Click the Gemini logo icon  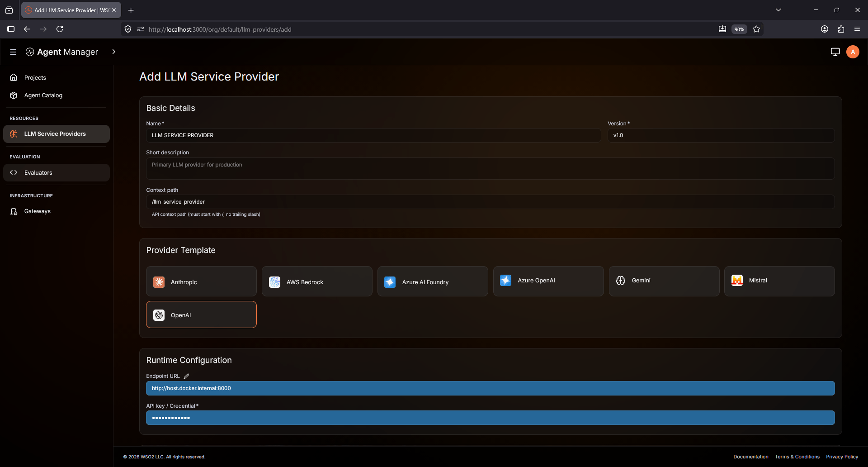tap(621, 281)
